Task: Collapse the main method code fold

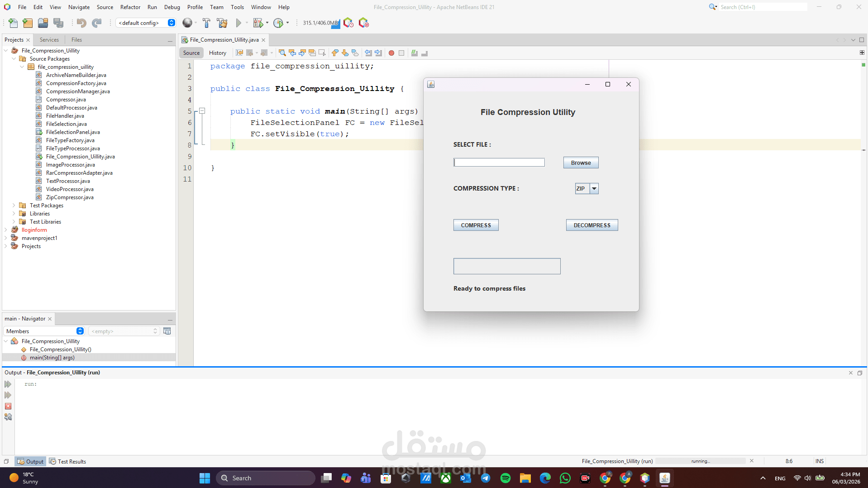Action: [202, 111]
